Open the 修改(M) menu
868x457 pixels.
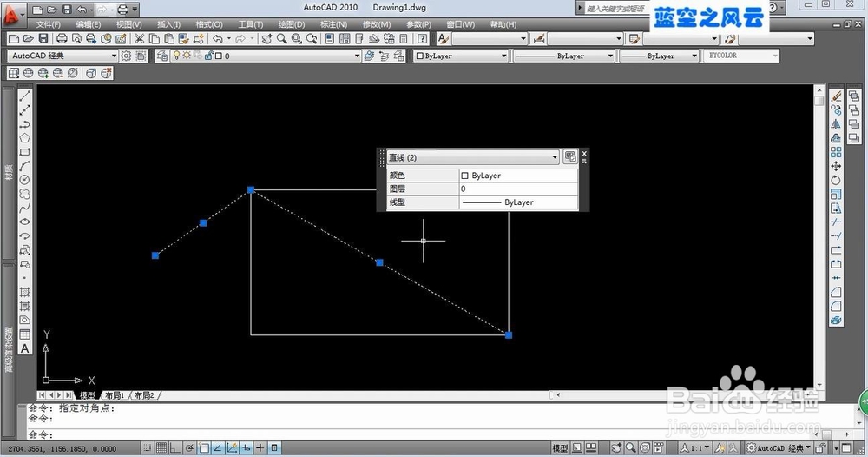point(377,24)
